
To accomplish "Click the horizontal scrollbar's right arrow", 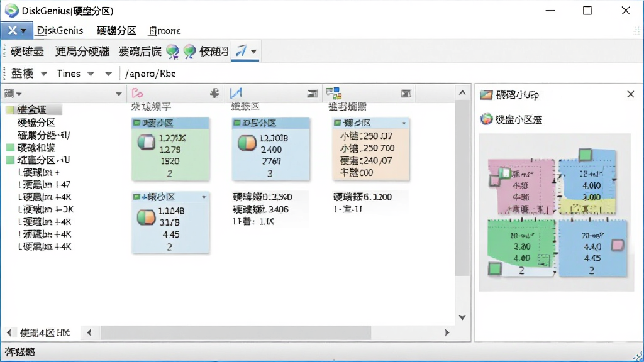I will pos(447,333).
